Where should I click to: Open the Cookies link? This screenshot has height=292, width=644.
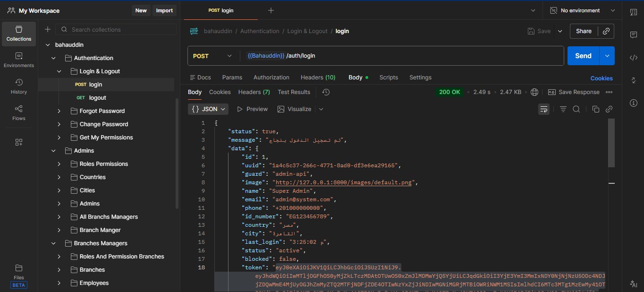[601, 78]
